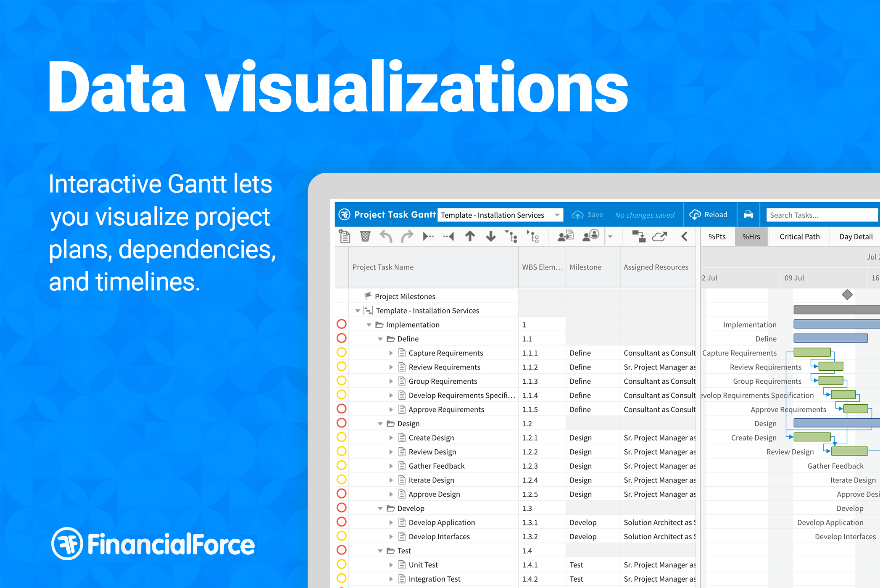Click the delete task trash icon
This screenshot has width=880, height=588.
[x=365, y=237]
